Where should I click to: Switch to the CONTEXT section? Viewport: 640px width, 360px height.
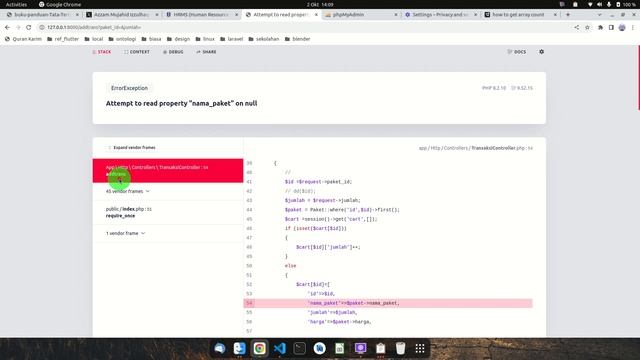pyautogui.click(x=137, y=52)
